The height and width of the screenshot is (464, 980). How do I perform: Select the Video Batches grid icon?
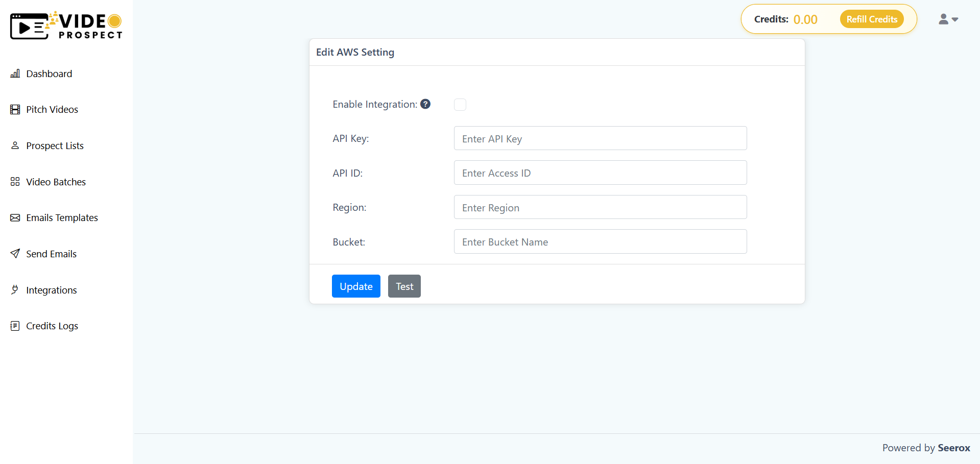15,182
